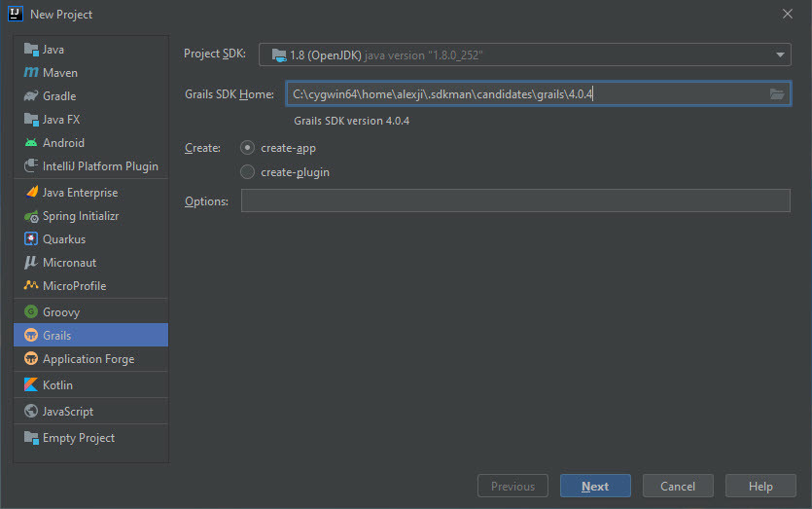Viewport: 812px width, 509px height.
Task: Select 'Application Forge' entry
Action: click(x=88, y=359)
